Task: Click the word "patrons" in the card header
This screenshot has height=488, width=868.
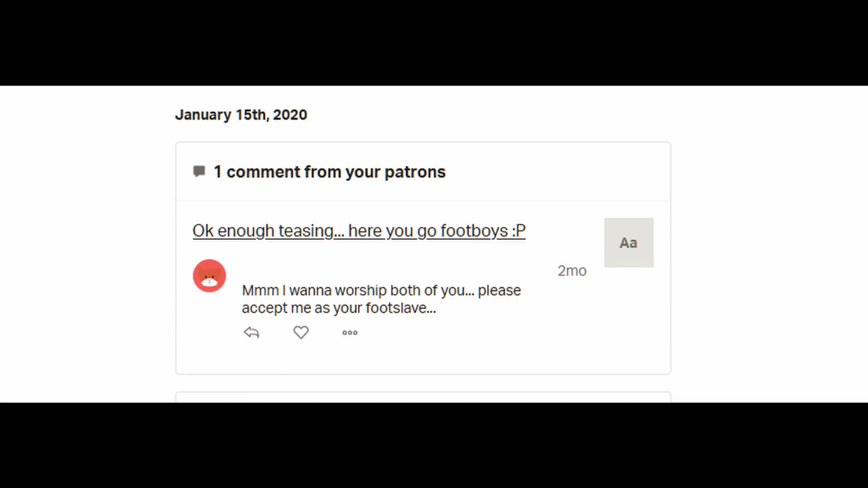Action: coord(415,172)
